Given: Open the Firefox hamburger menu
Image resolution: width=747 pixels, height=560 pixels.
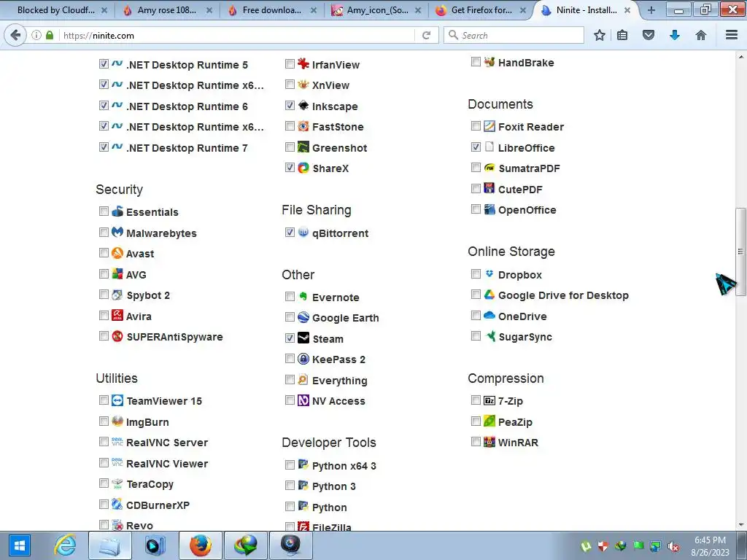Looking at the screenshot, I should tap(732, 35).
